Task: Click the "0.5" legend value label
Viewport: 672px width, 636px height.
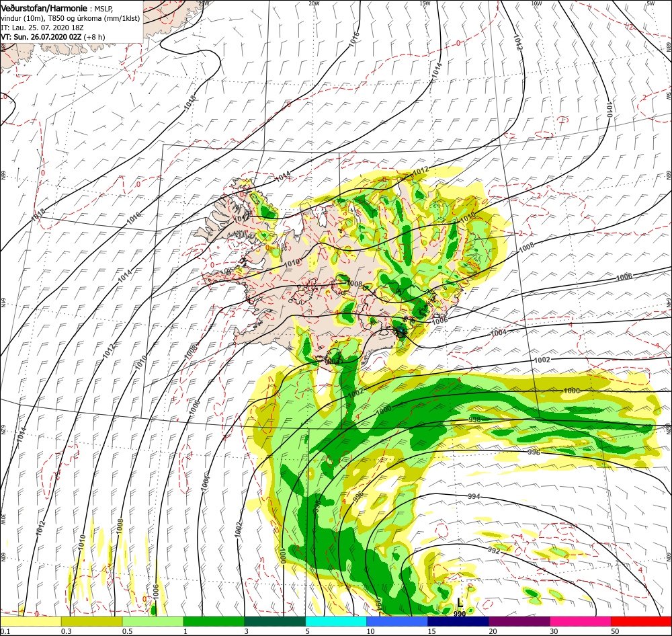Action: (127, 631)
